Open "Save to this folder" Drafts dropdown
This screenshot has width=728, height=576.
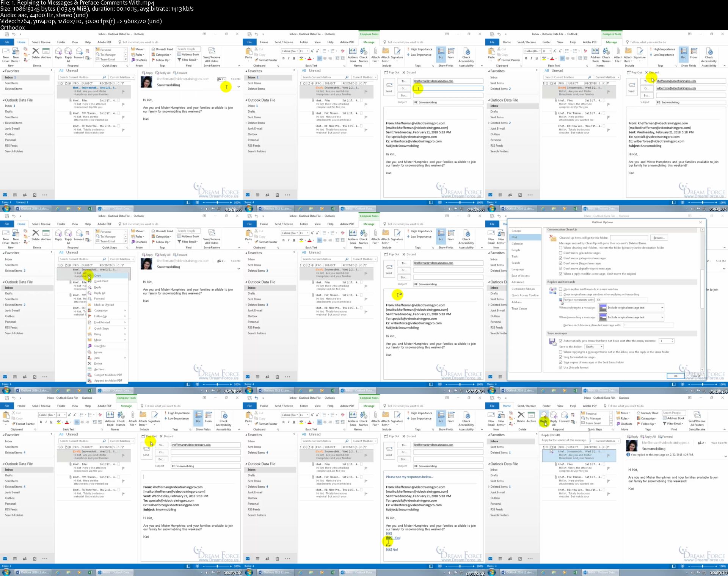[593, 347]
